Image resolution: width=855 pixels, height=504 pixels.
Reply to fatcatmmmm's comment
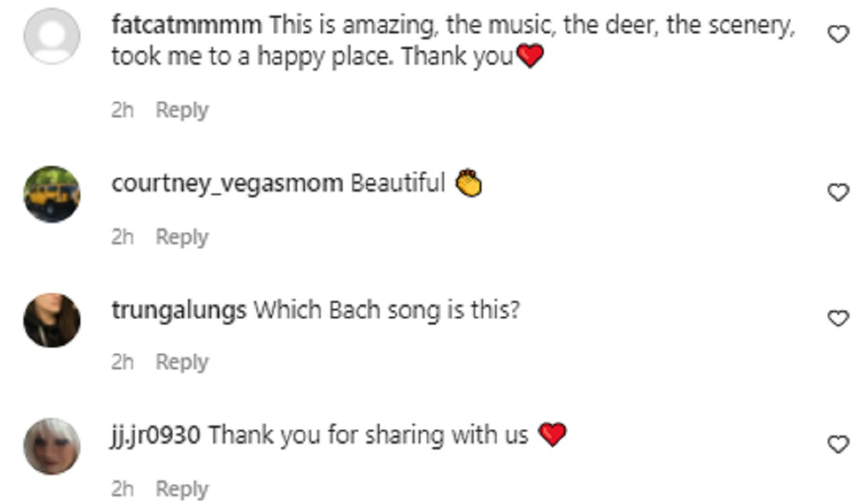click(182, 110)
